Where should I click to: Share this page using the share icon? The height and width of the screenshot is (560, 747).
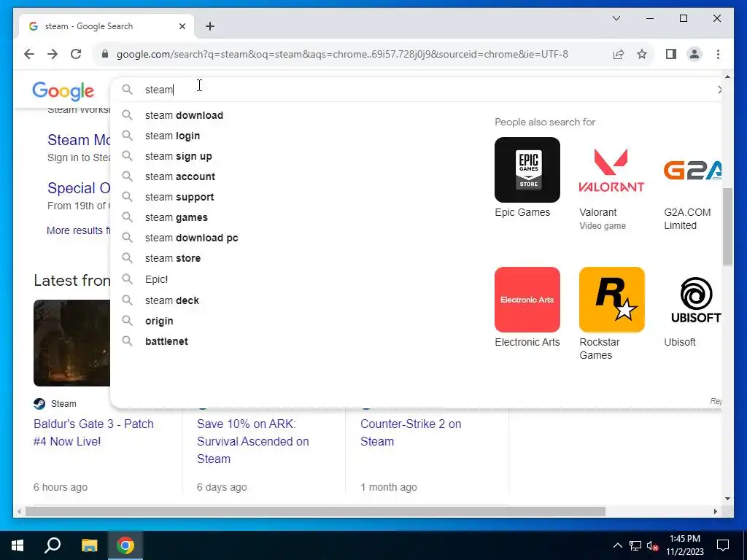point(619,54)
